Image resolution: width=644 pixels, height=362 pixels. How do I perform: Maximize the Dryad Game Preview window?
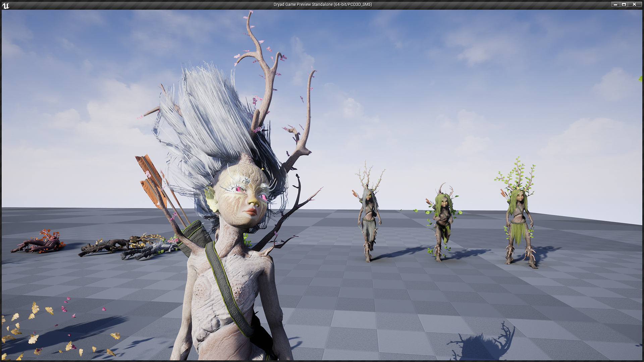[625, 5]
